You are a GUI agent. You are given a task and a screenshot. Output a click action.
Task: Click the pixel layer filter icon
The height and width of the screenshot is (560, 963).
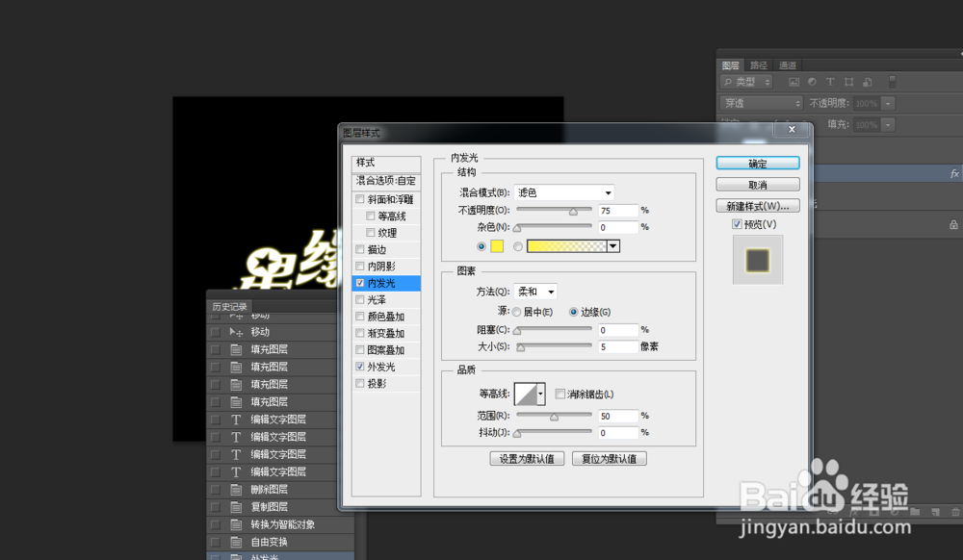pyautogui.click(x=794, y=82)
